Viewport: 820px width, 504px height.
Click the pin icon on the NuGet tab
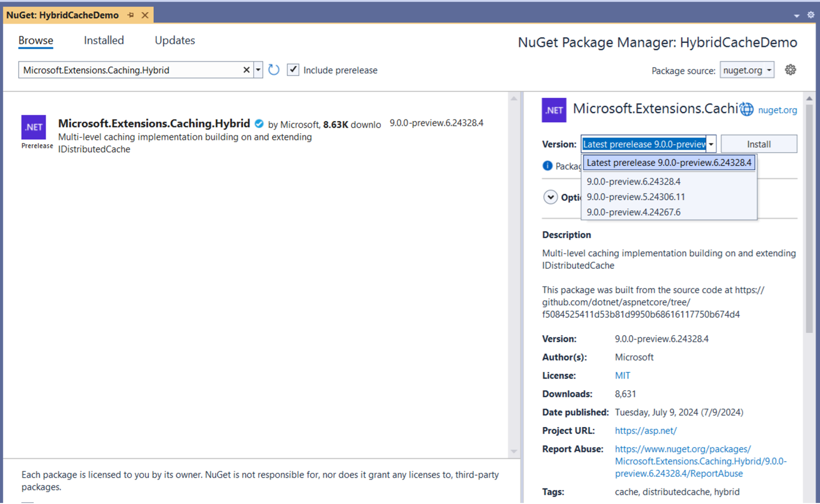(131, 15)
